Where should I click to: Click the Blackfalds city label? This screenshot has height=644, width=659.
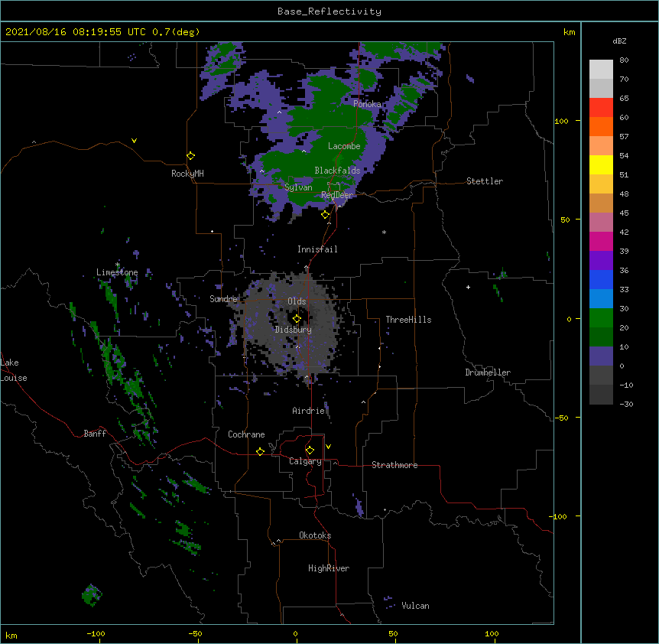337,171
